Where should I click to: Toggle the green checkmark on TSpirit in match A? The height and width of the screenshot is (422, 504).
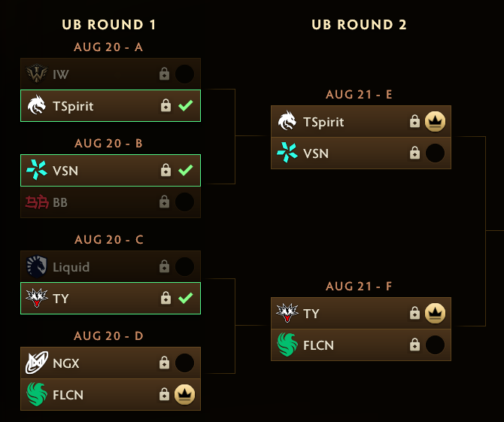(186, 105)
